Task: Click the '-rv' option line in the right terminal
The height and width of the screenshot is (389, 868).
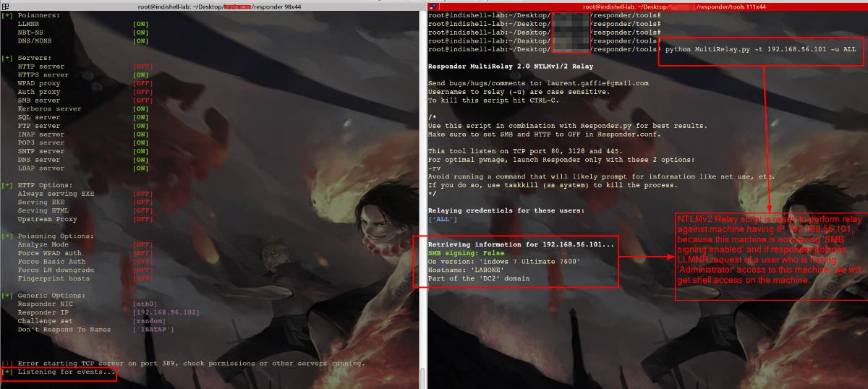Action: pos(434,168)
